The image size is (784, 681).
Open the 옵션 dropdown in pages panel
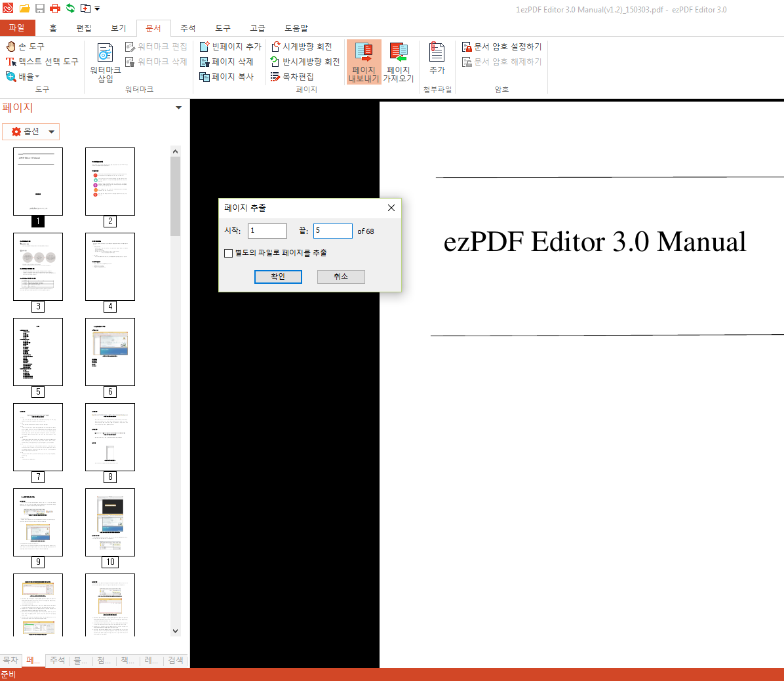click(31, 132)
